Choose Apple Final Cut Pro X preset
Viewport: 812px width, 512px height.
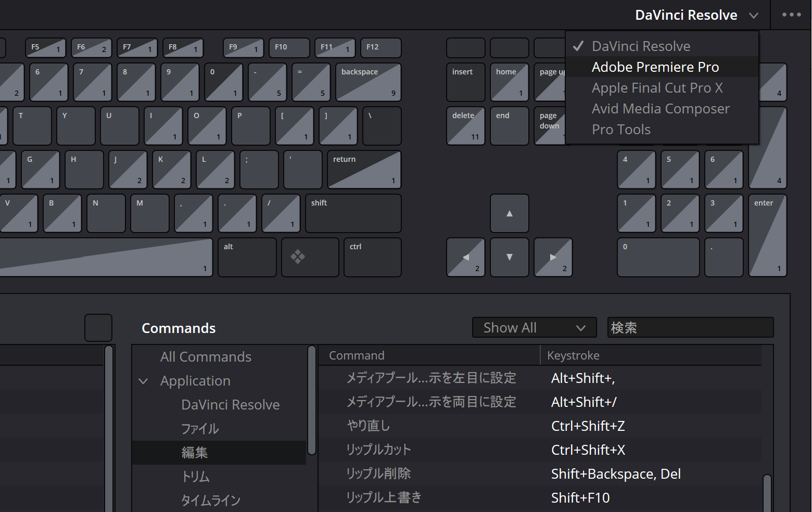(662, 87)
